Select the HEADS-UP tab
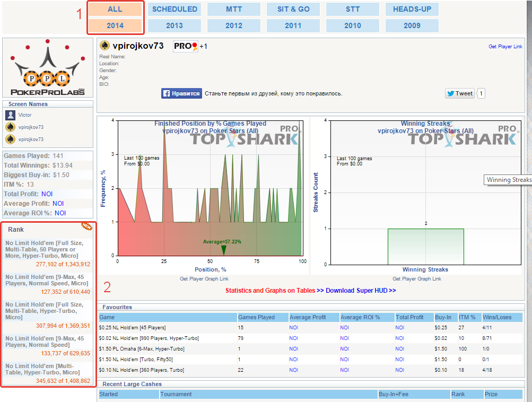 (x=412, y=8)
